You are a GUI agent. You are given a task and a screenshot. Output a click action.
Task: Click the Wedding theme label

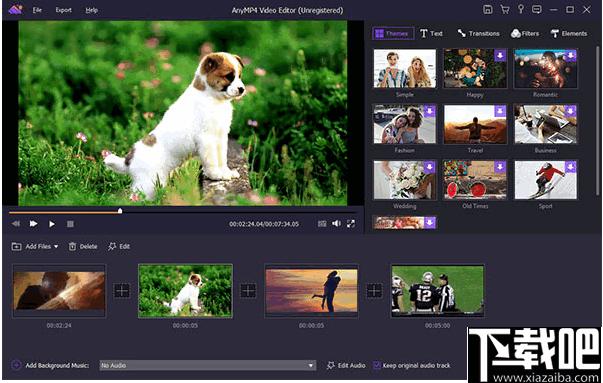tap(405, 206)
